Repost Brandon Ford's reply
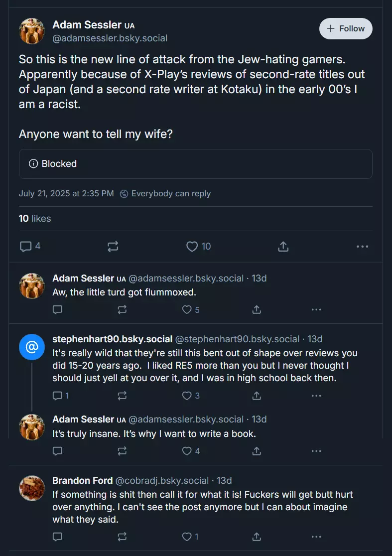The image size is (392, 556). click(x=122, y=537)
